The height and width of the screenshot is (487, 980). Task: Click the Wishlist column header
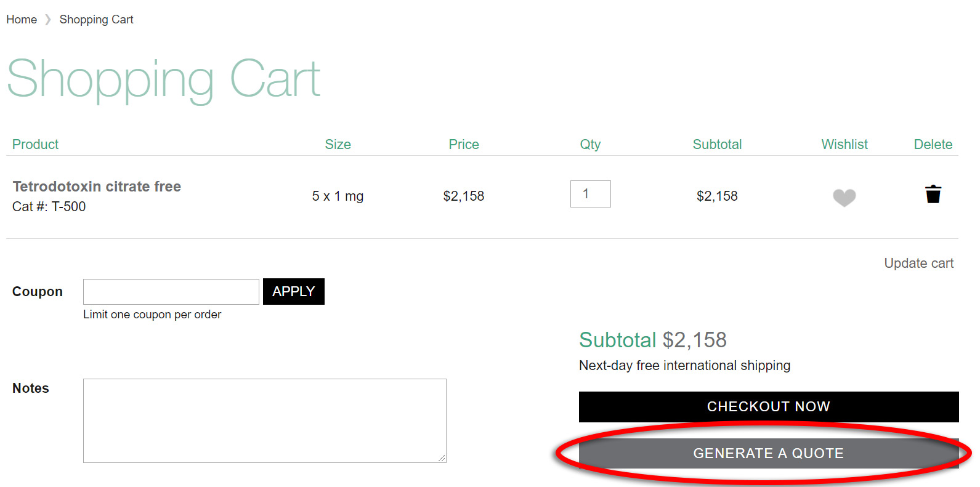(x=844, y=145)
